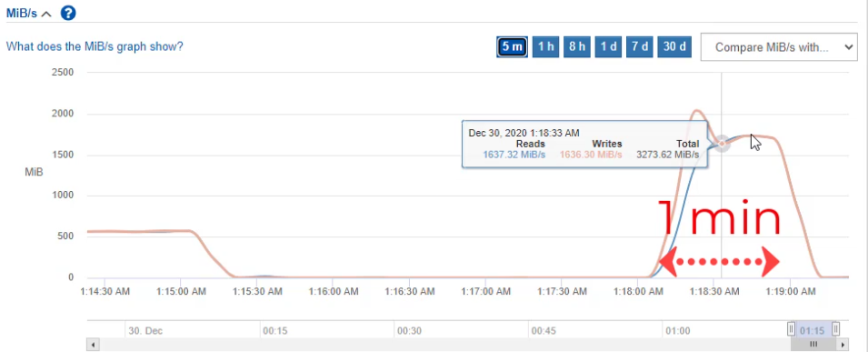The width and height of the screenshot is (868, 352).
Task: Click the horizontal scrollbar thumb grip
Action: coord(813,344)
